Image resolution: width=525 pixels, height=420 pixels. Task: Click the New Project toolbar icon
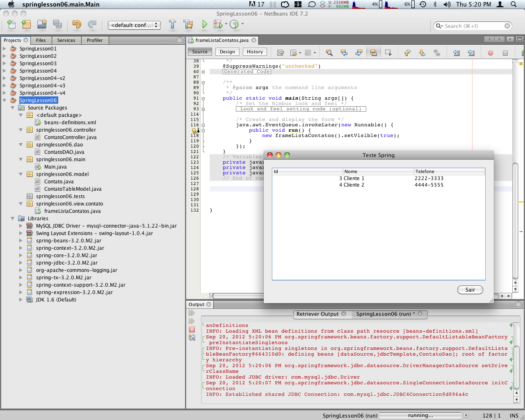click(x=26, y=25)
